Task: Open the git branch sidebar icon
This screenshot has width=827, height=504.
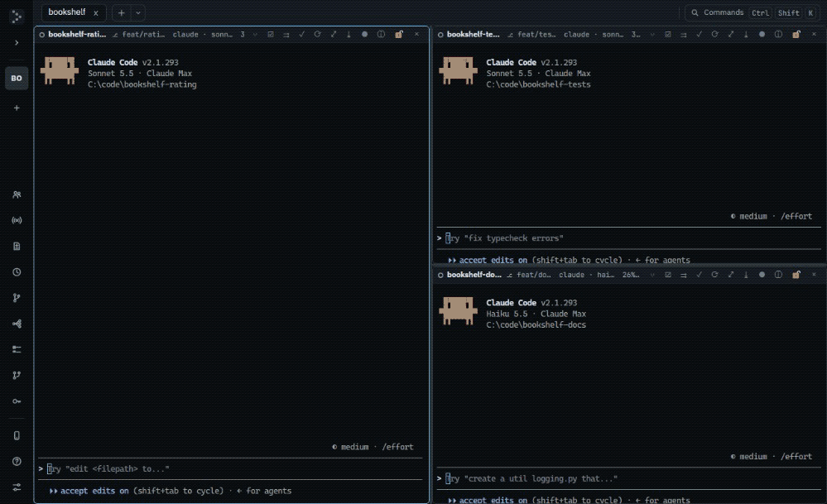Action: [x=17, y=298]
